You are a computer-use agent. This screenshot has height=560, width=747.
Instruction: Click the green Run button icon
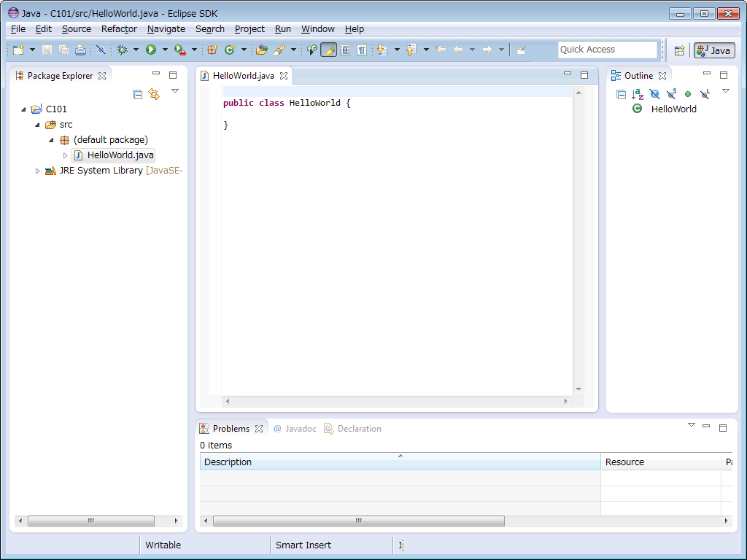[151, 50]
